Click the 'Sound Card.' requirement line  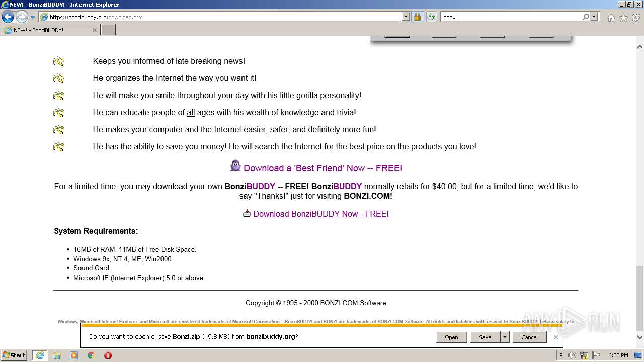click(92, 268)
